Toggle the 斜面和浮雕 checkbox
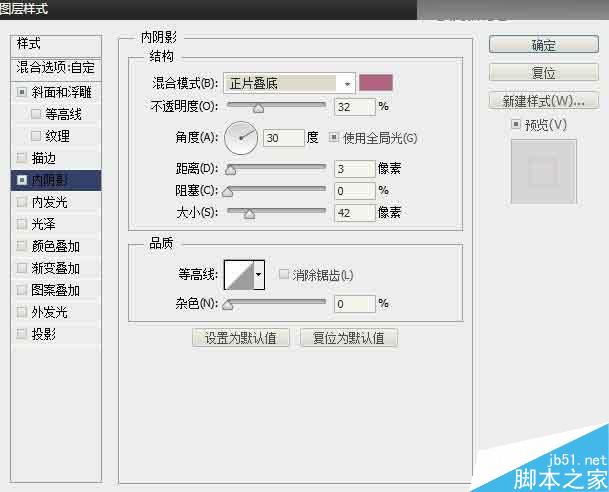The image size is (609, 492). pyautogui.click(x=22, y=92)
